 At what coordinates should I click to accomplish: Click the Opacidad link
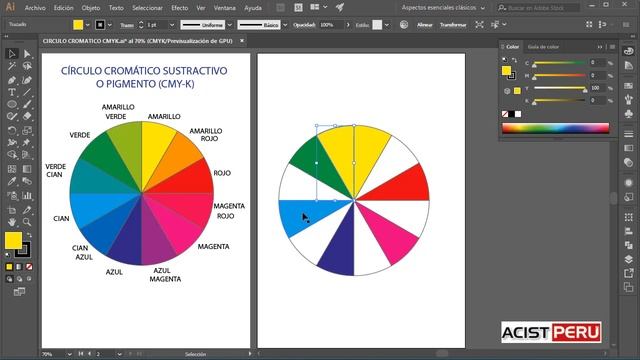tap(304, 25)
